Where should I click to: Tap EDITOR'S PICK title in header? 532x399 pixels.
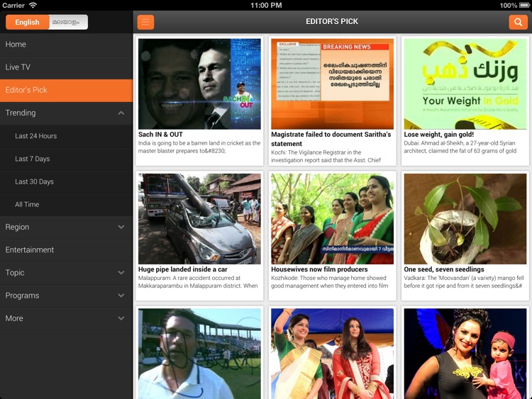coord(332,21)
